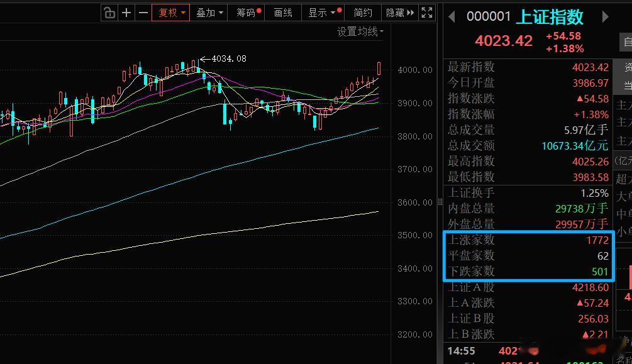The image size is (632, 364).
Task: Select the zoom-out (−) chart tool
Action: coord(143,12)
